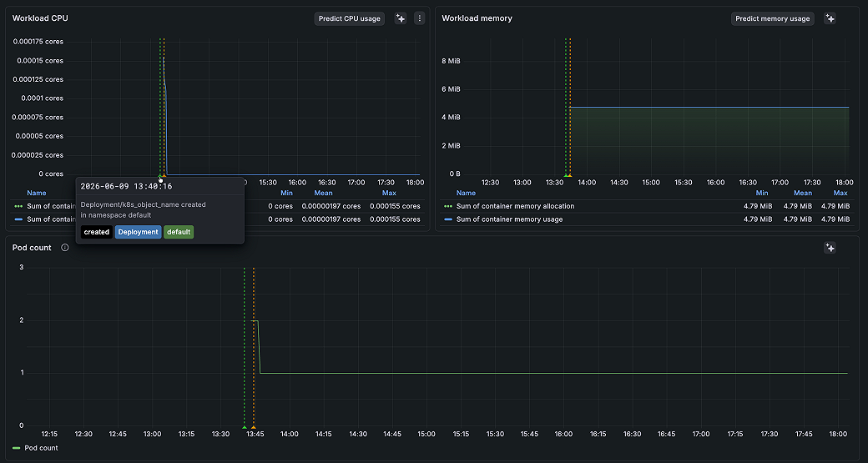Click the 0.00000197 cores Mean value in second CPU row
Screen dimensions: 868x463
pyautogui.click(x=331, y=219)
